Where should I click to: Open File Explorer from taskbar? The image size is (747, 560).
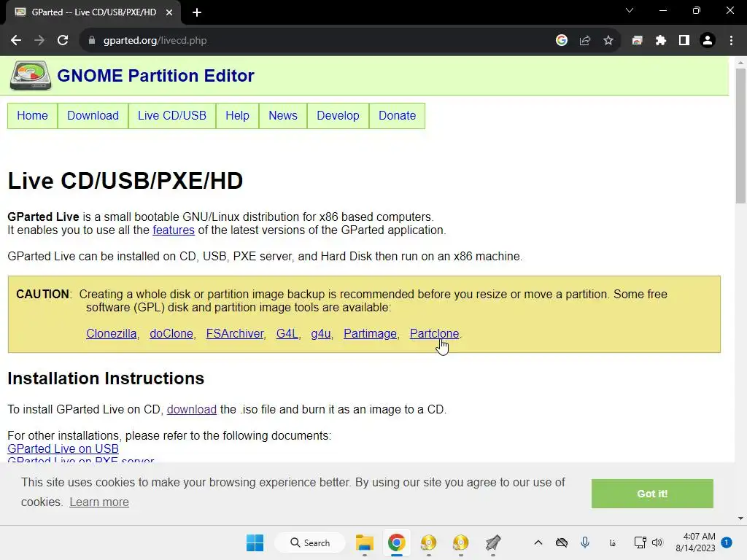pyautogui.click(x=365, y=542)
